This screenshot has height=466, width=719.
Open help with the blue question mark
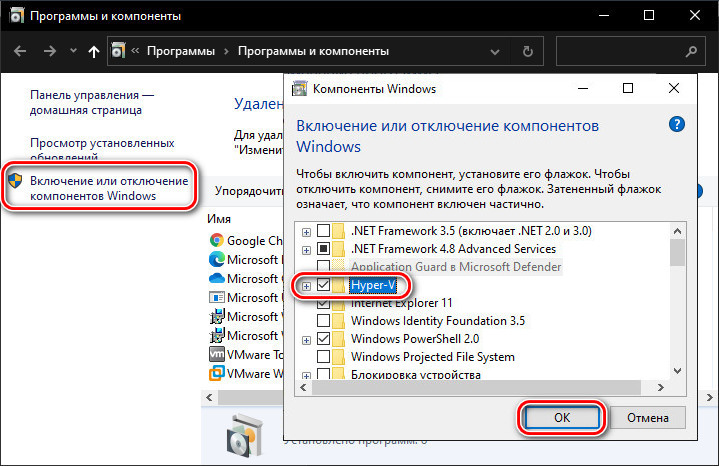tap(677, 124)
